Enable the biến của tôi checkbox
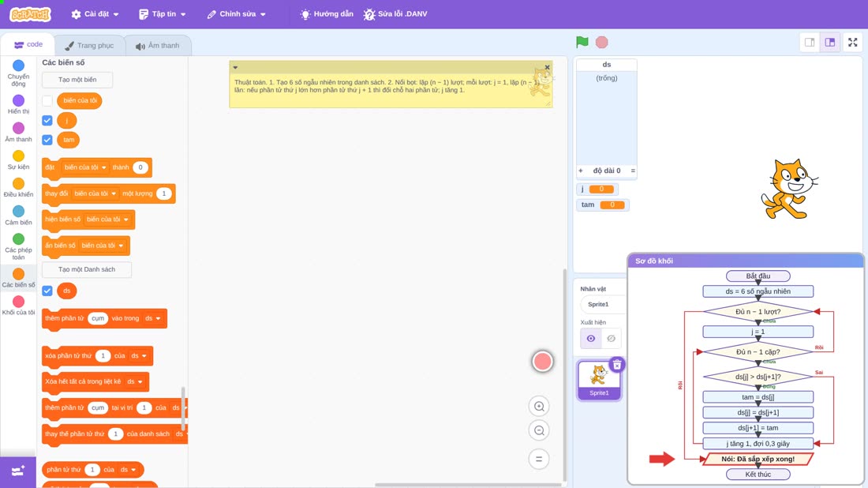This screenshot has height=488, width=868. (47, 101)
